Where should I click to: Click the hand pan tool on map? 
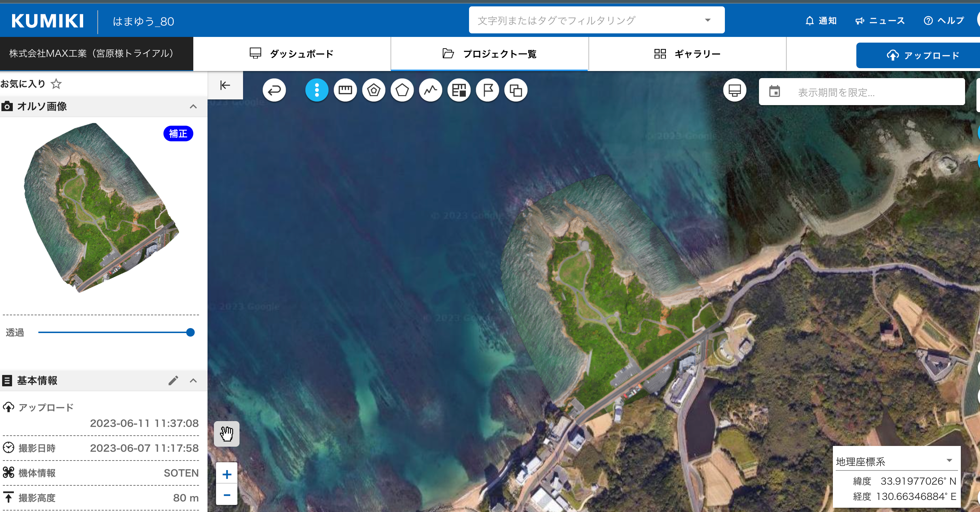coord(227,434)
